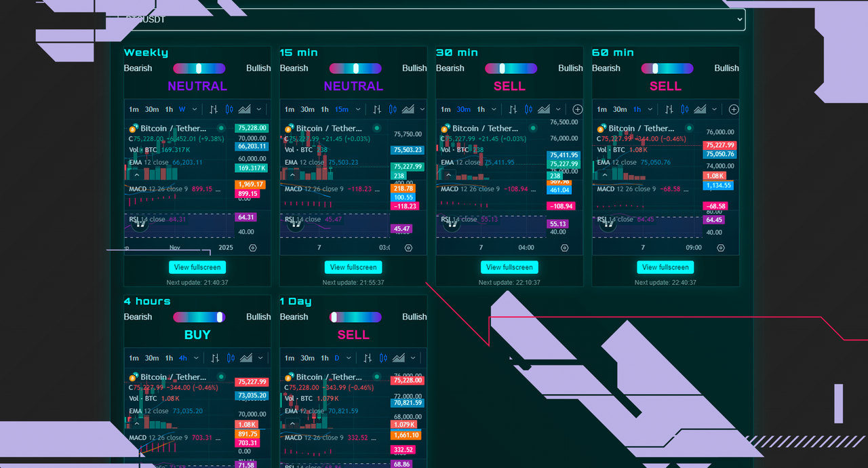Select area chart style in 4 hours widget
Viewport: 868px width, 468px height.
coord(246,358)
